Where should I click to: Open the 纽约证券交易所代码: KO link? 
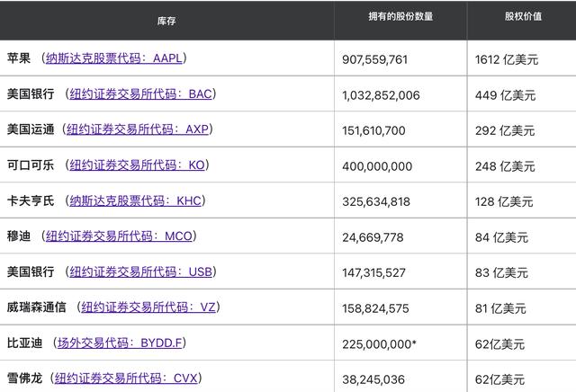[x=138, y=165]
